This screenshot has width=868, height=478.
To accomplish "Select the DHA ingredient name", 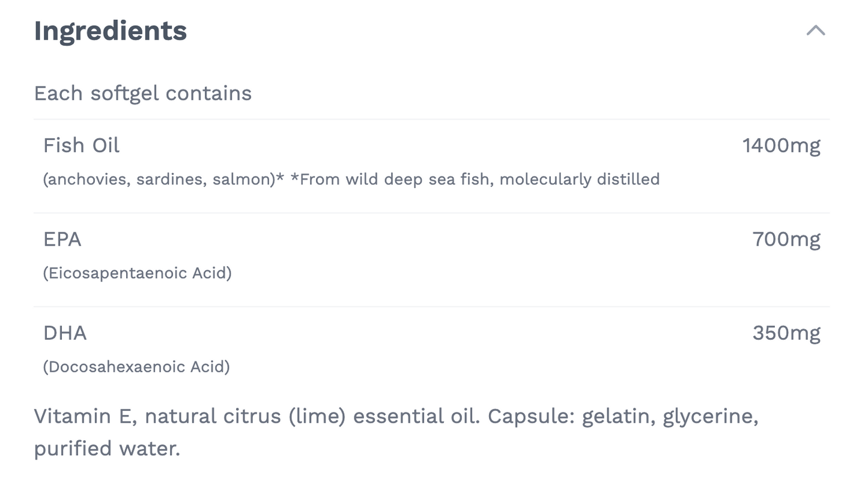I will (x=65, y=333).
